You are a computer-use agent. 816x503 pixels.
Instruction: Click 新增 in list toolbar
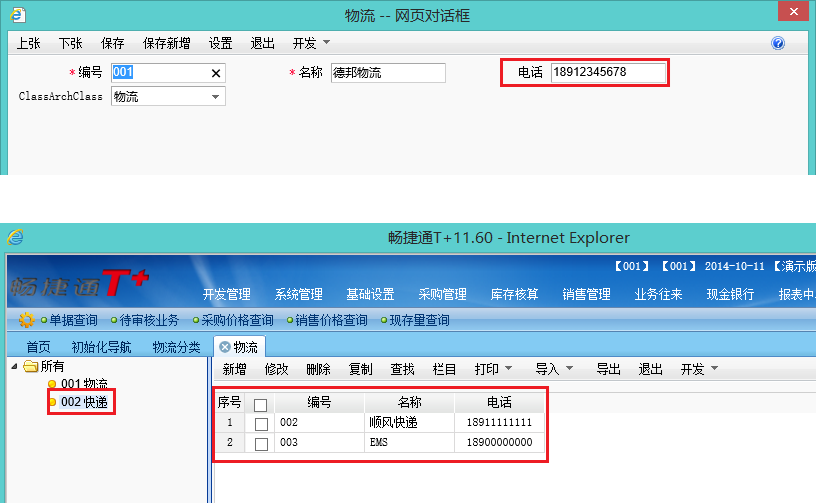point(234,369)
